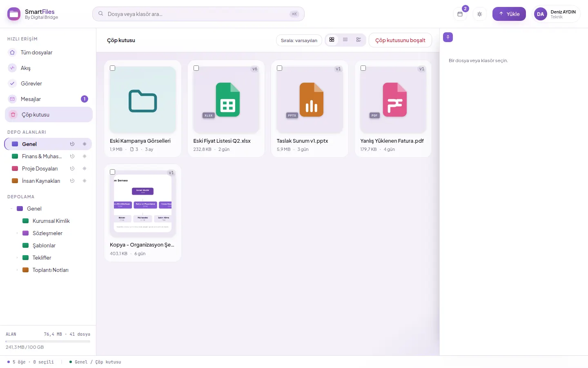Screen dimensions: 588x368
Task: Switch to grid view layout
Action: [332, 40]
